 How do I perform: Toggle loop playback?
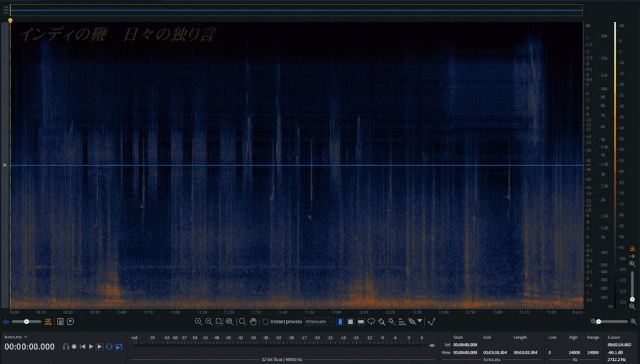click(x=109, y=347)
